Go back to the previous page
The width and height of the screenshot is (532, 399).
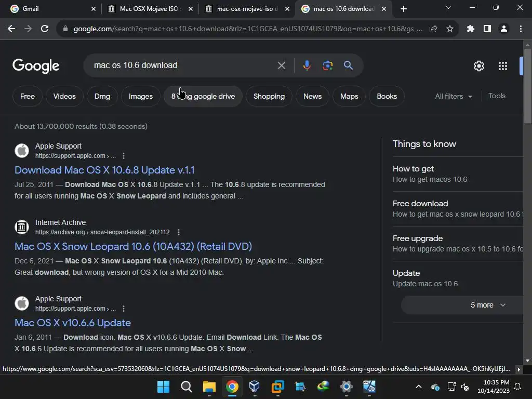(x=11, y=29)
